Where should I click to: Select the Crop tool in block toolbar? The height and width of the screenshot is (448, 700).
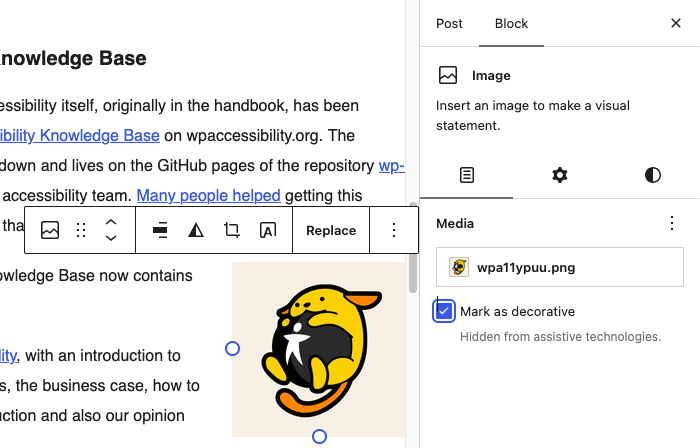232,230
